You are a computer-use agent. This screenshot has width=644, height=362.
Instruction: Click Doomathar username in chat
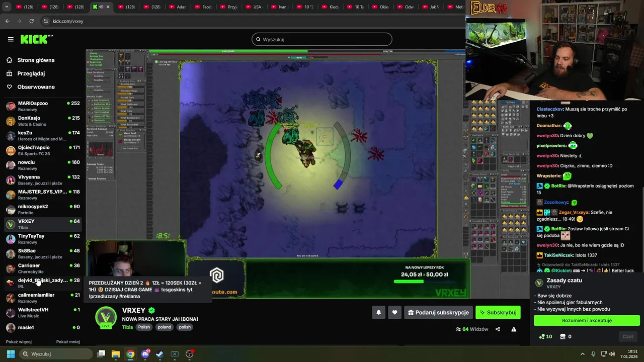pyautogui.click(x=549, y=126)
